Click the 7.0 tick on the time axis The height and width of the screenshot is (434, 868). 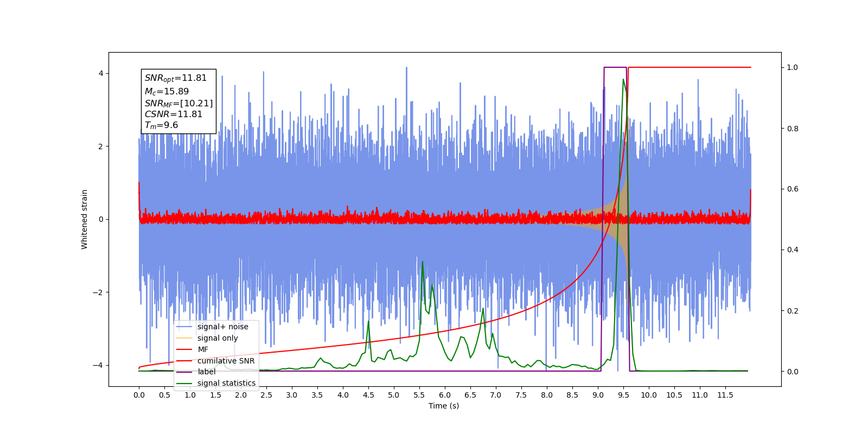point(496,395)
